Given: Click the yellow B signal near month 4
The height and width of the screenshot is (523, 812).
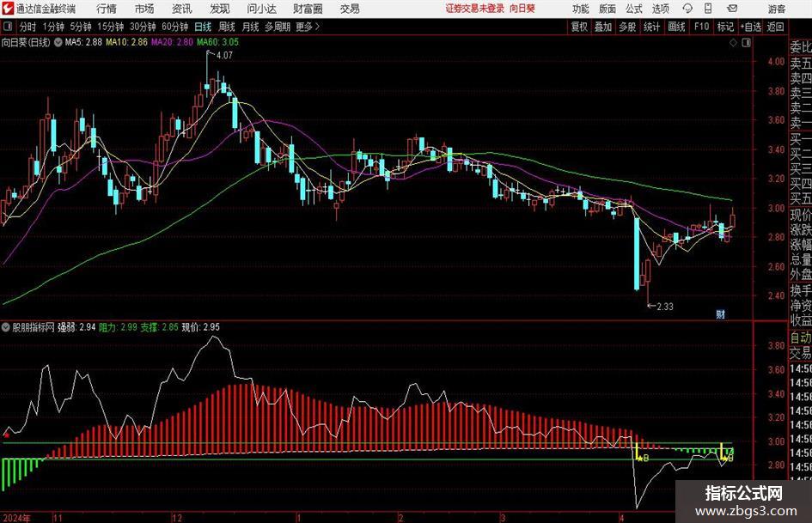Looking at the screenshot, I should click(x=645, y=459).
